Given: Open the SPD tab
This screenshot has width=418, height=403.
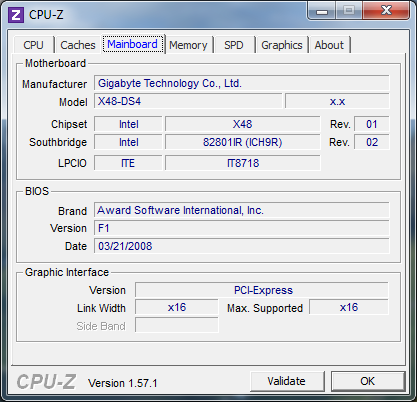Looking at the screenshot, I should click(x=234, y=45).
